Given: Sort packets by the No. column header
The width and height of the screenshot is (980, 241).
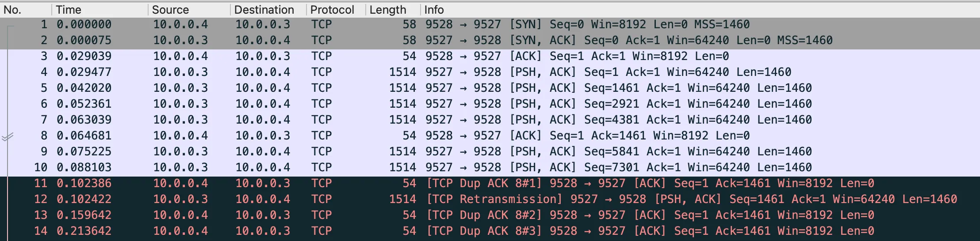Looking at the screenshot, I should click(x=12, y=10).
